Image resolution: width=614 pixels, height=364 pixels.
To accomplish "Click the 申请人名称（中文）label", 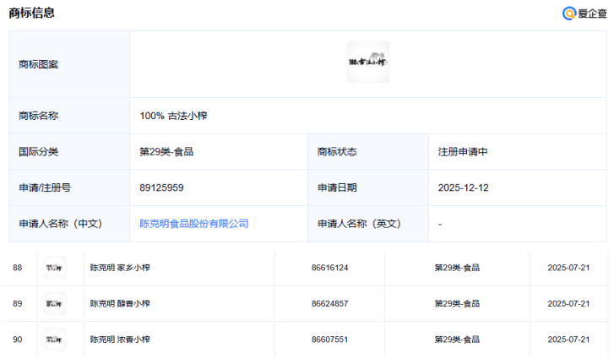I will (x=61, y=224).
